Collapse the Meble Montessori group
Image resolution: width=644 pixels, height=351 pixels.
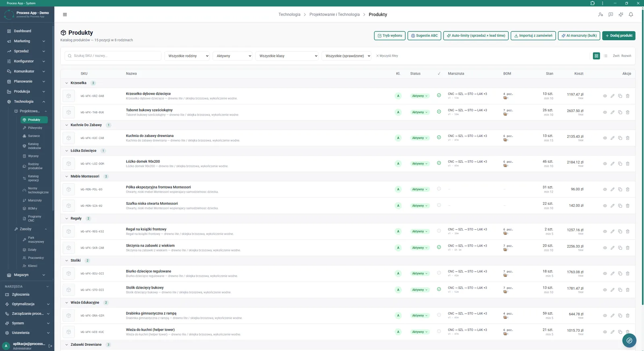point(67,177)
